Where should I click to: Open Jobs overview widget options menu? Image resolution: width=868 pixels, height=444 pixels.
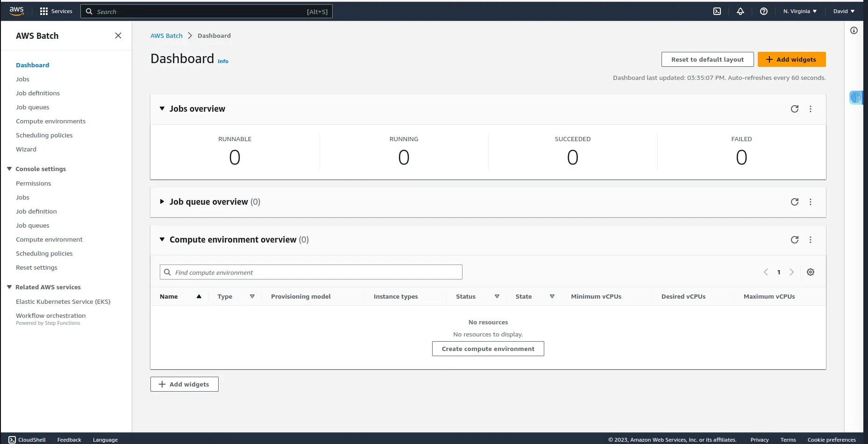pos(811,109)
